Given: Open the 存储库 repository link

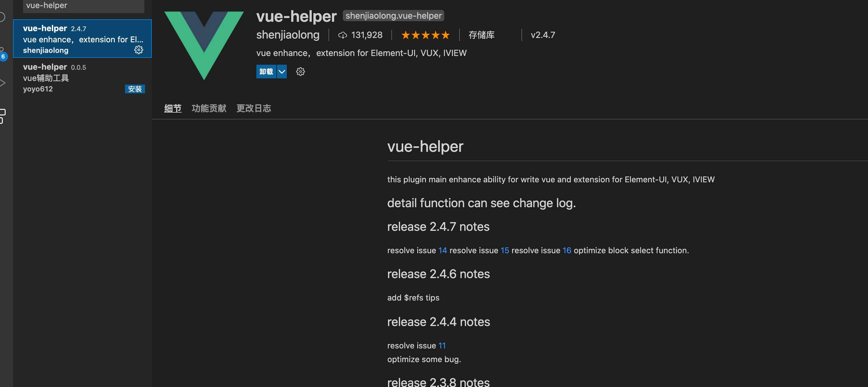Looking at the screenshot, I should click(482, 35).
